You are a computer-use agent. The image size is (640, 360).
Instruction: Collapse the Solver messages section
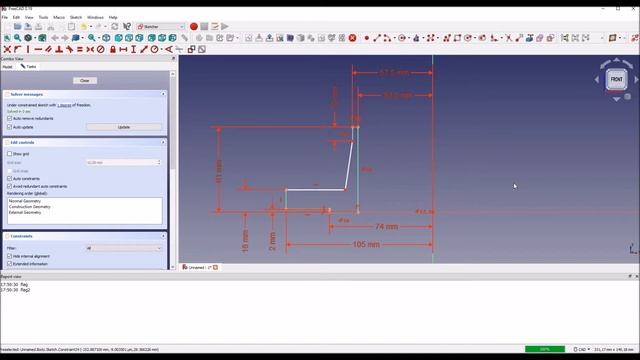163,94
